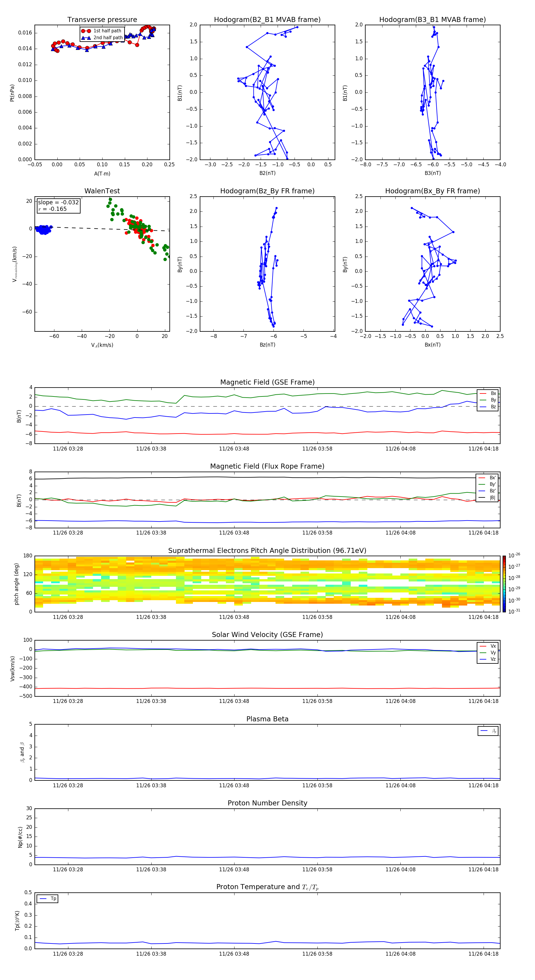Select the 'Hodogram(B3_B1 MVAB frame)' title
Screen dimensions: 535x980
coord(432,20)
